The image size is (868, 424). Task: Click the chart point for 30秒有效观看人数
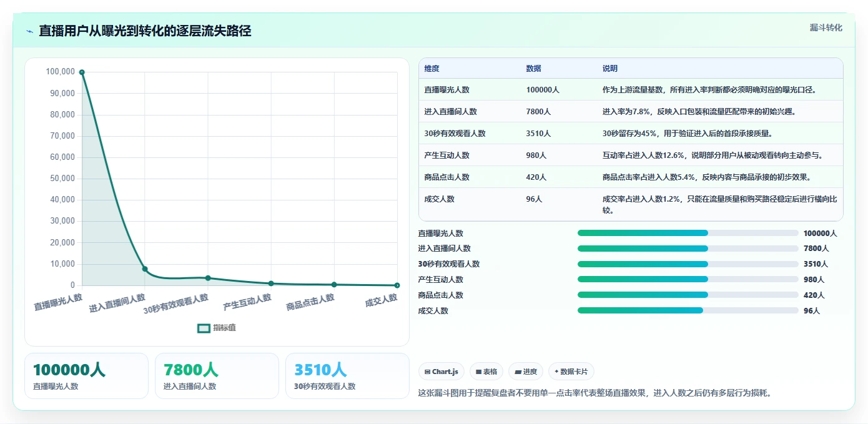click(208, 278)
